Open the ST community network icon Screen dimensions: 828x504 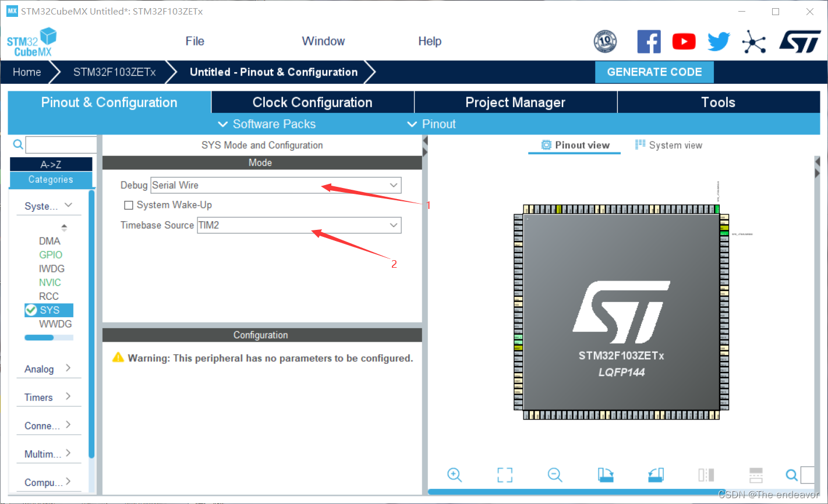pos(754,42)
